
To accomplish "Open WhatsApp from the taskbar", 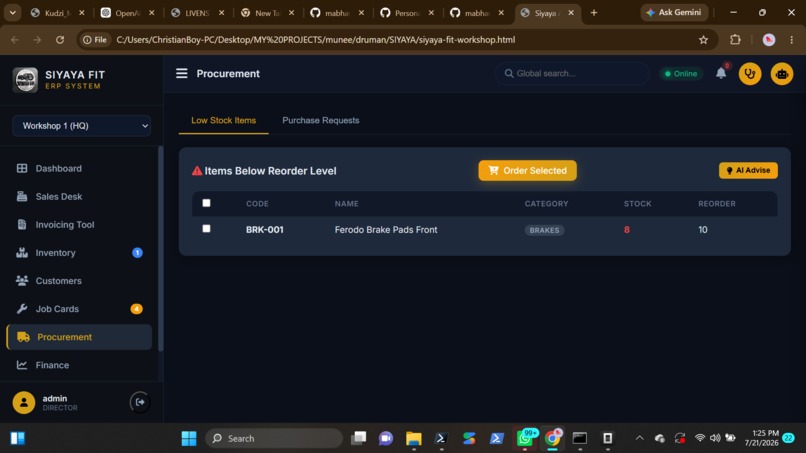I will click(525, 438).
